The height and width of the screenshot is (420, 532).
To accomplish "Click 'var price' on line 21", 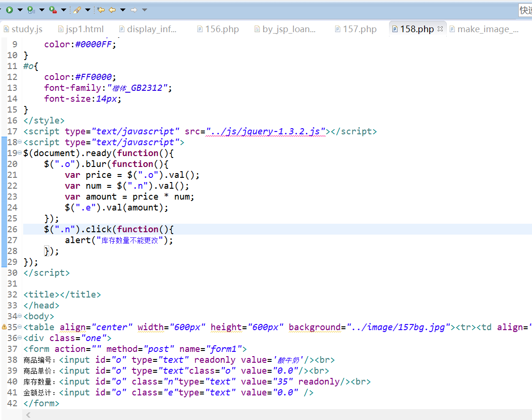I will [x=88, y=175].
